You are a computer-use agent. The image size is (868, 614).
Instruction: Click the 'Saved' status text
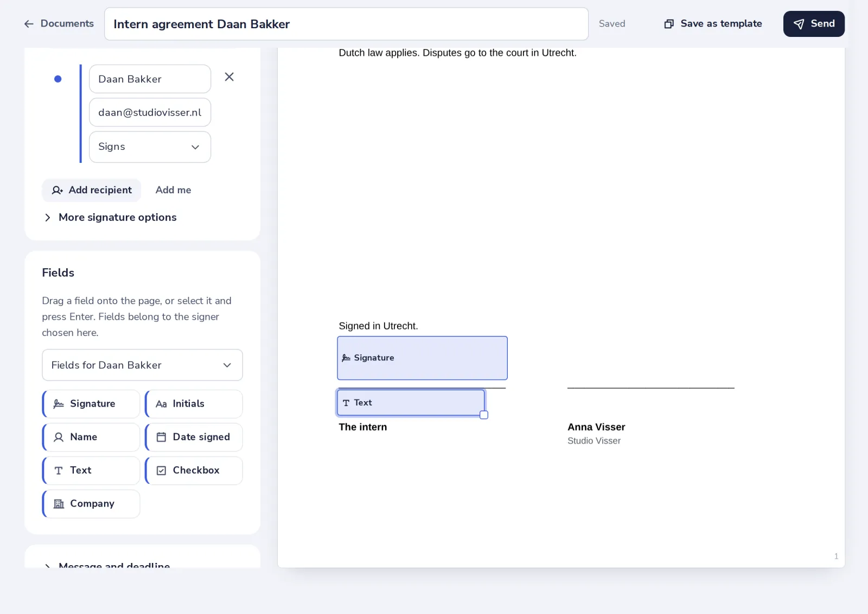pos(612,24)
